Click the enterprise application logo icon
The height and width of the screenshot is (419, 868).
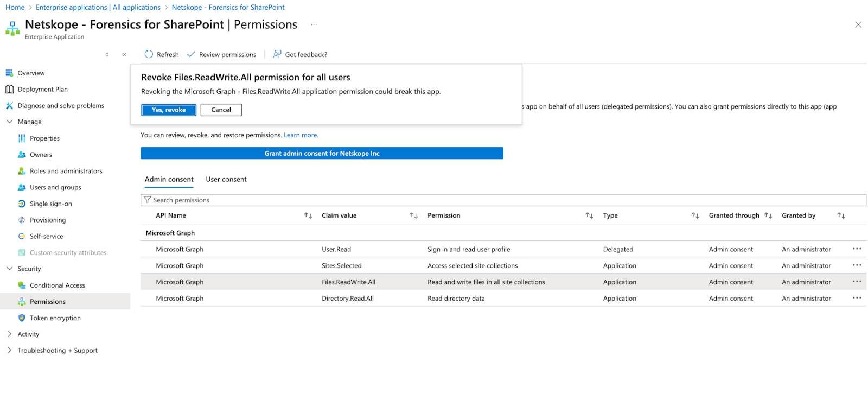[12, 28]
